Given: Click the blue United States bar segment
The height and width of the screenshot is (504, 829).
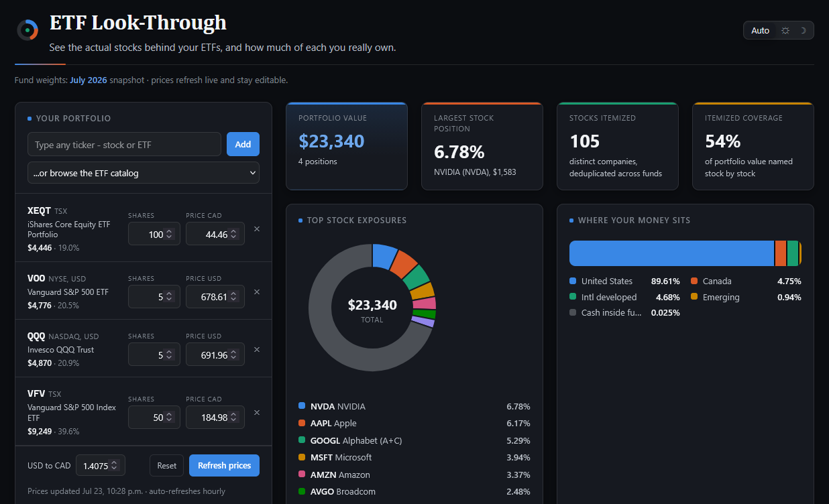Looking at the screenshot, I should [x=671, y=253].
